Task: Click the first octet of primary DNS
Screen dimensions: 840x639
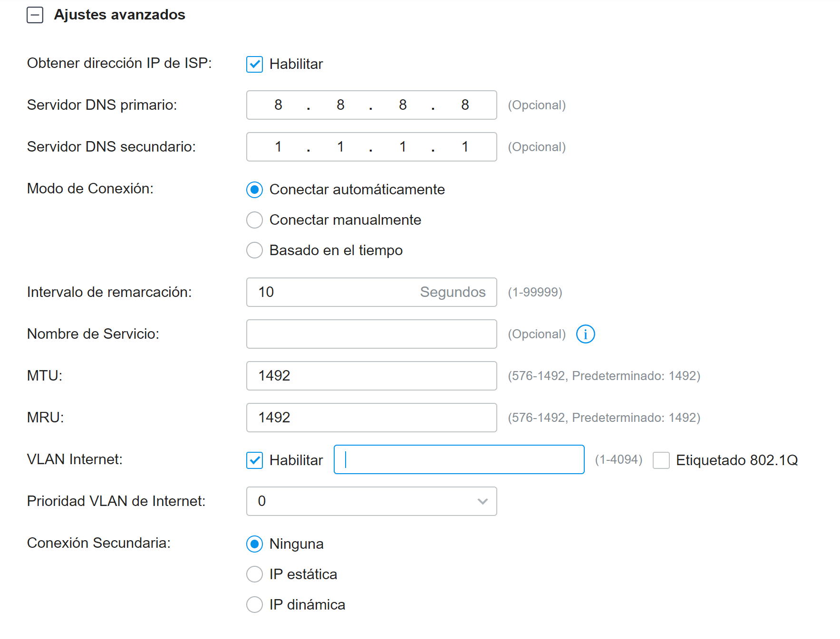Action: pyautogui.click(x=278, y=105)
